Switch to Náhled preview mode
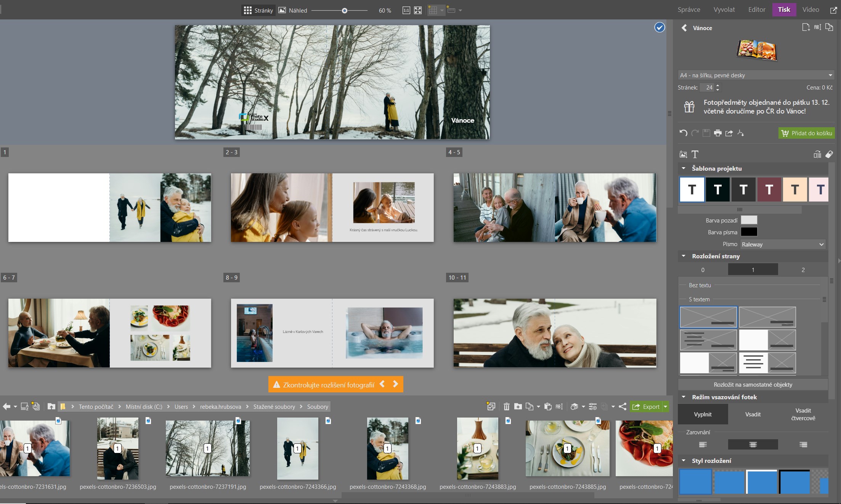The width and height of the screenshot is (841, 504). click(x=293, y=10)
